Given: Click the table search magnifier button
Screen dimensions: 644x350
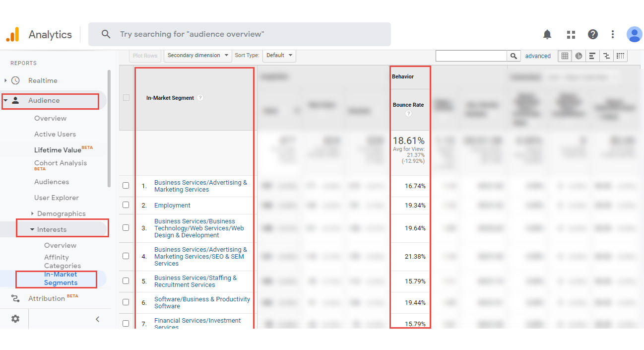Looking at the screenshot, I should click(514, 56).
